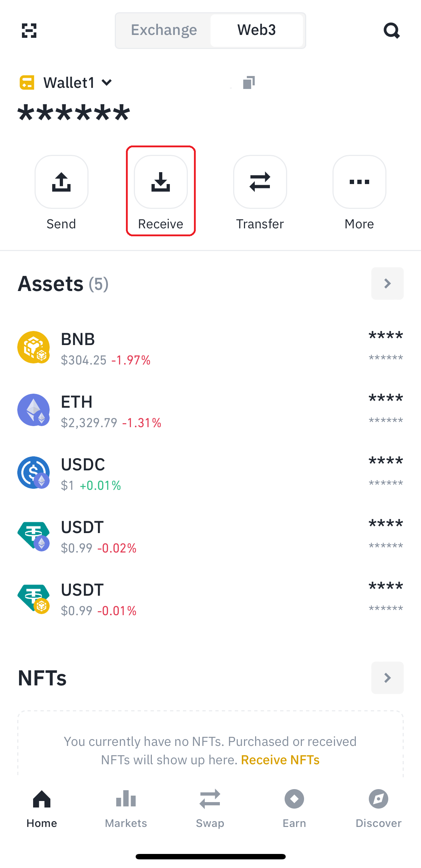Reveal hidden wallet balance asterisks
Image resolution: width=421 pixels, height=868 pixels.
[x=74, y=113]
